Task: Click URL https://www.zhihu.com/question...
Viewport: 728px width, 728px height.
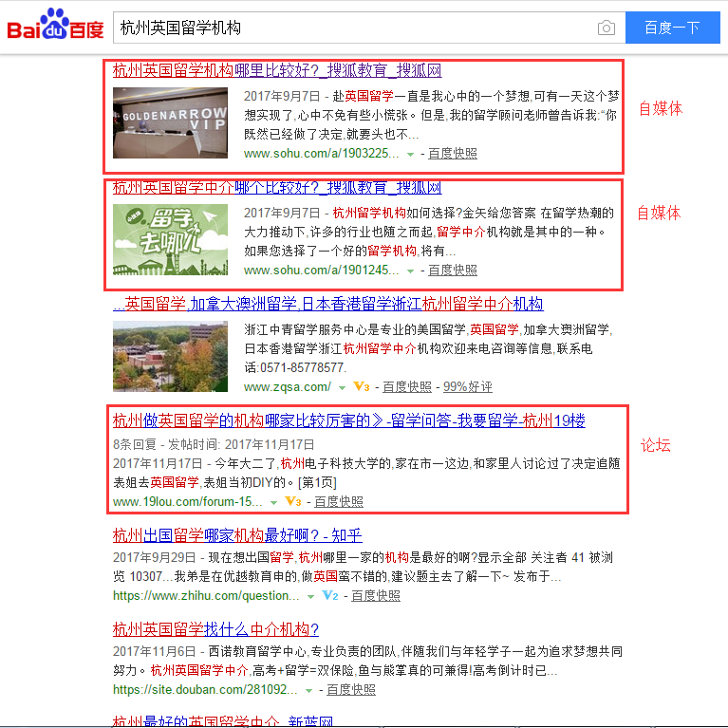Action: [206, 596]
